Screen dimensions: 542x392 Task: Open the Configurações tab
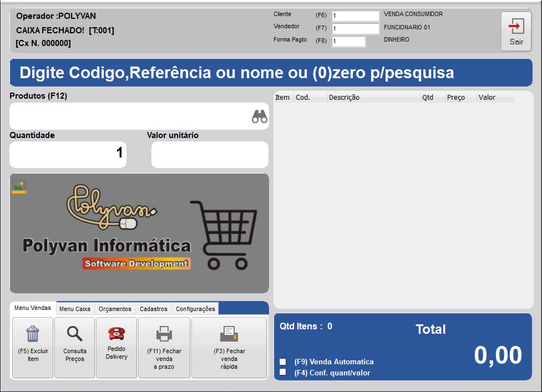tap(195, 309)
